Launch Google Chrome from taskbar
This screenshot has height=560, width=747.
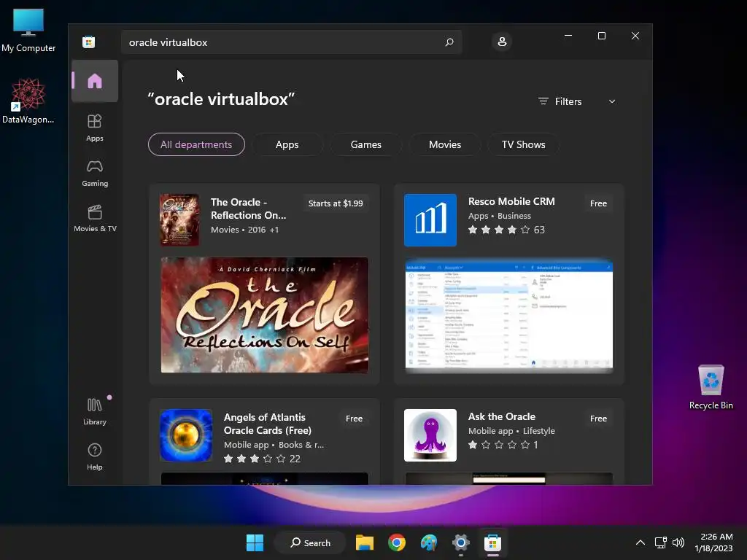[x=396, y=542]
